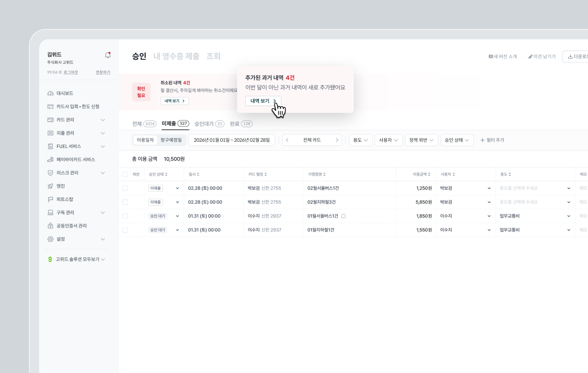Go to next card with right arrow
Image resolution: width=588 pixels, height=373 pixels.
pos(337,140)
